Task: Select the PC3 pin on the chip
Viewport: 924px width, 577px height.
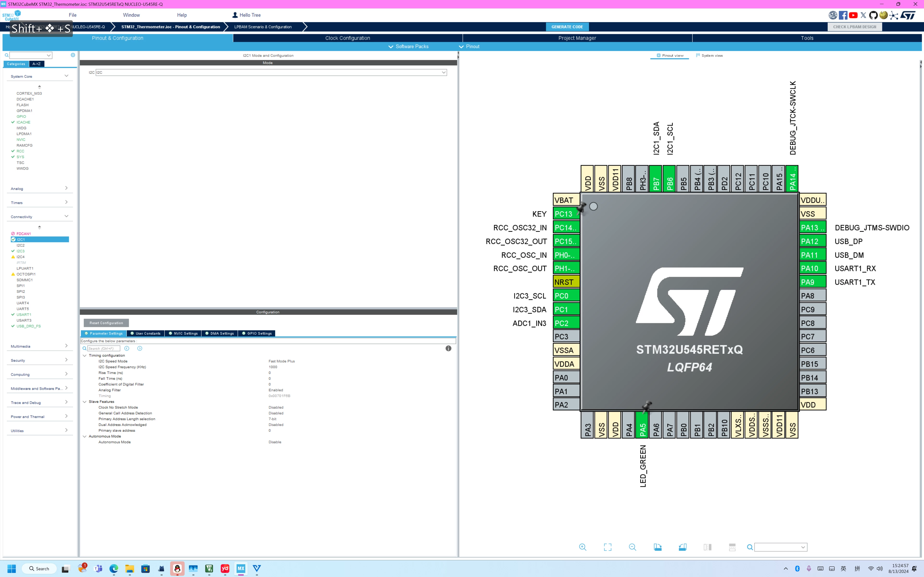Action: [x=566, y=336]
